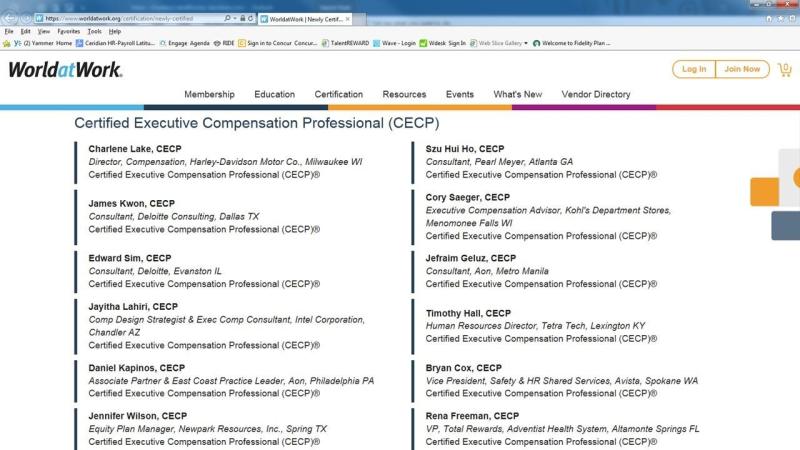Open the Favorites star icon

pyautogui.click(x=781, y=18)
